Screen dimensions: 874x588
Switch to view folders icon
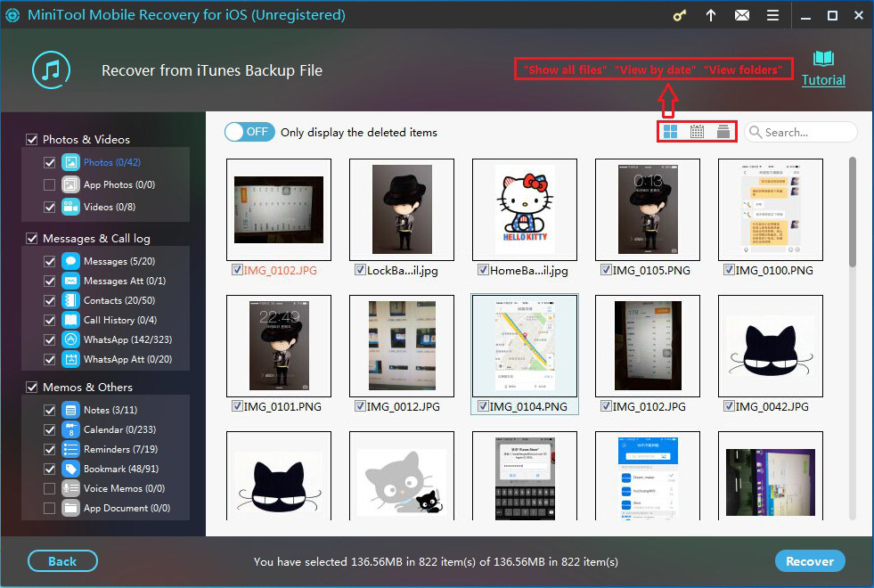coord(723,132)
